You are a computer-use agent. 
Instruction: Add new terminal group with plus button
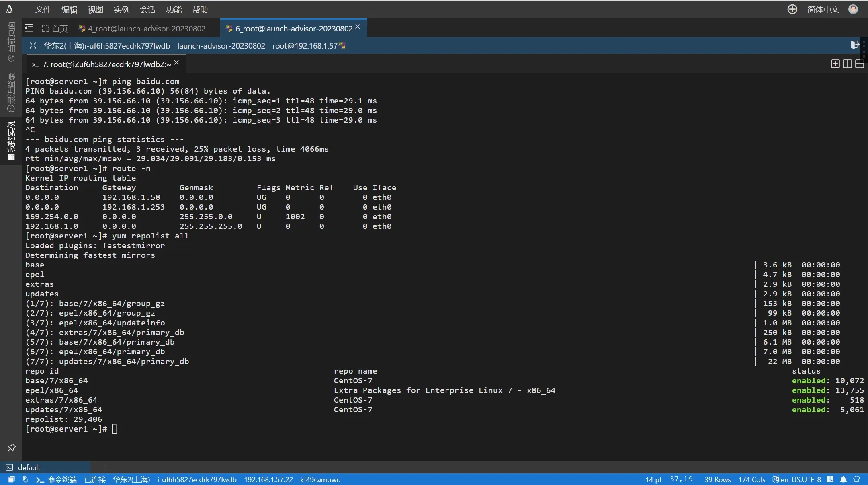pos(106,467)
